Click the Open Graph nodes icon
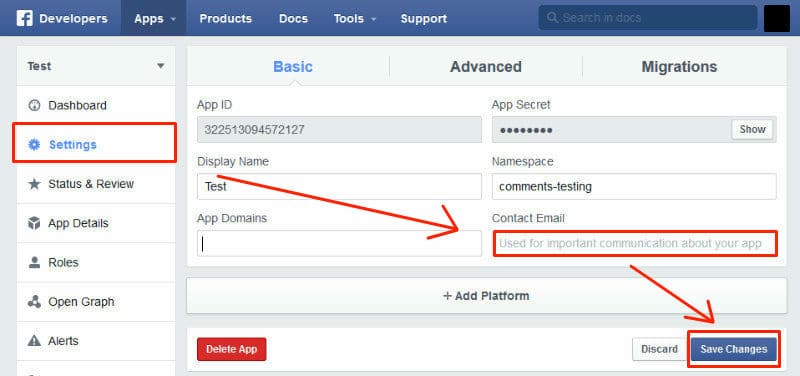 click(x=34, y=302)
